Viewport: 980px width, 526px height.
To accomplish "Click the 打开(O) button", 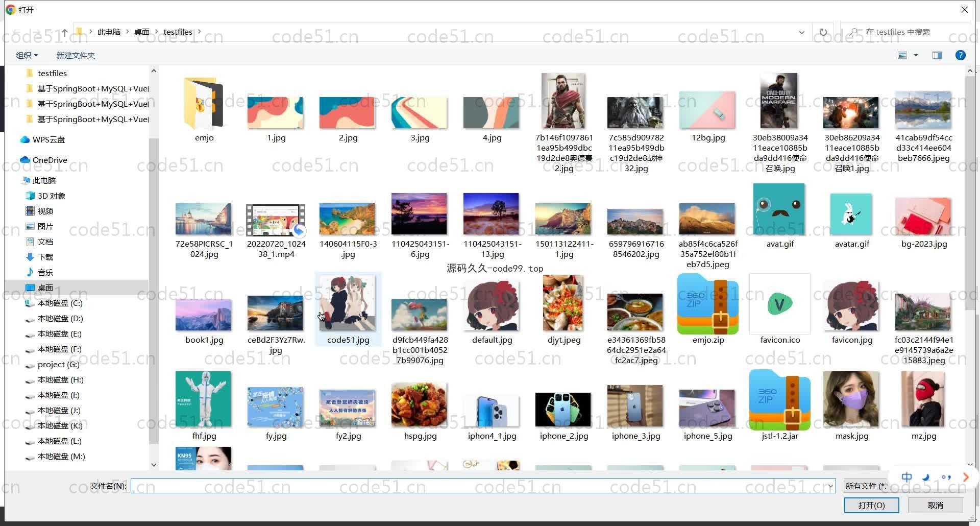I will click(871, 505).
